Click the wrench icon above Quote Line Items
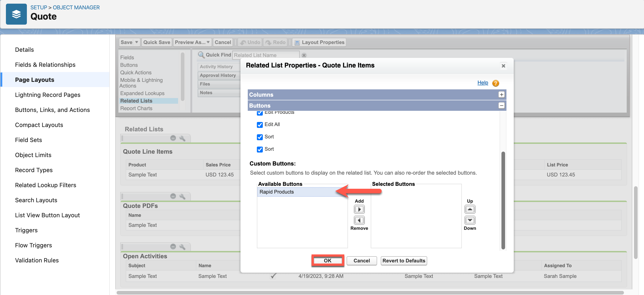 point(182,138)
